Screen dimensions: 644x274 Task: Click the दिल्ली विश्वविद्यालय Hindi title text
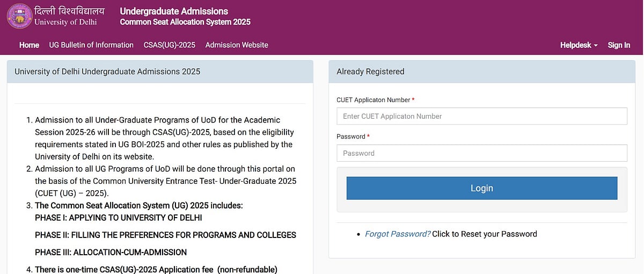pyautogui.click(x=69, y=11)
